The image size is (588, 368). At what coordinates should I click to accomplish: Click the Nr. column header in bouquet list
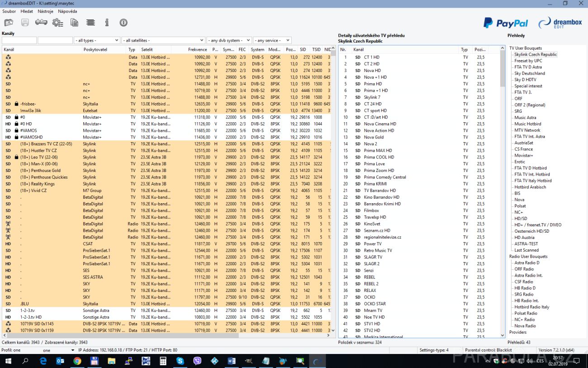[345, 50]
